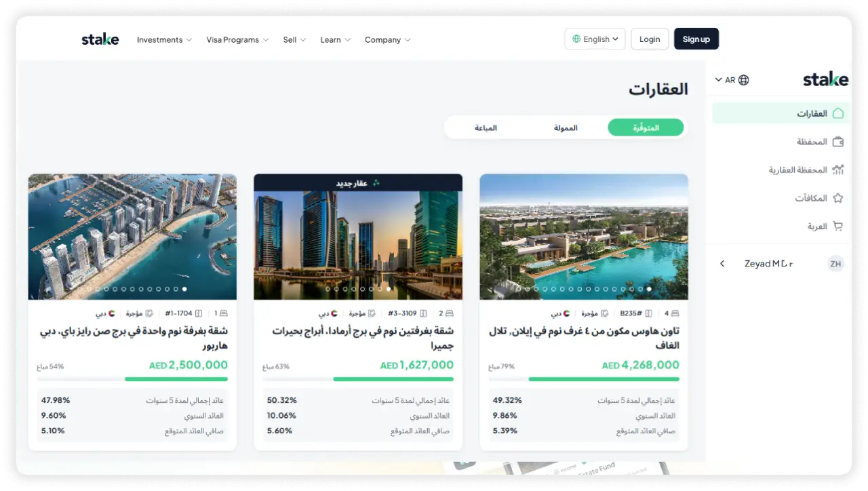Click the chart icon beside المحفظة العقارية

[838, 170]
